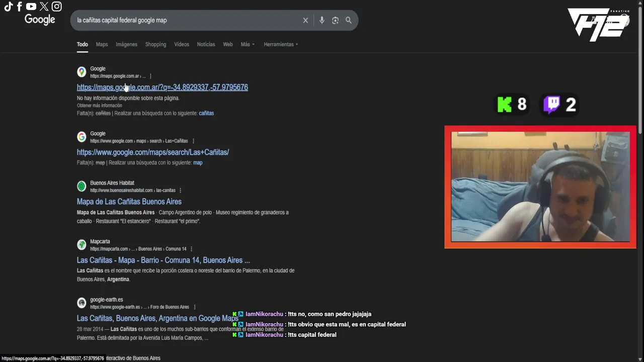Open the Las Cañitas - Mapa - Barrio result

coord(164,260)
